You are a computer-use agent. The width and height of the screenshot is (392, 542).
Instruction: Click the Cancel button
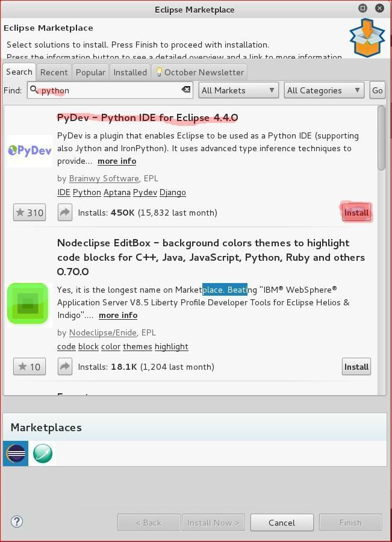click(x=282, y=522)
